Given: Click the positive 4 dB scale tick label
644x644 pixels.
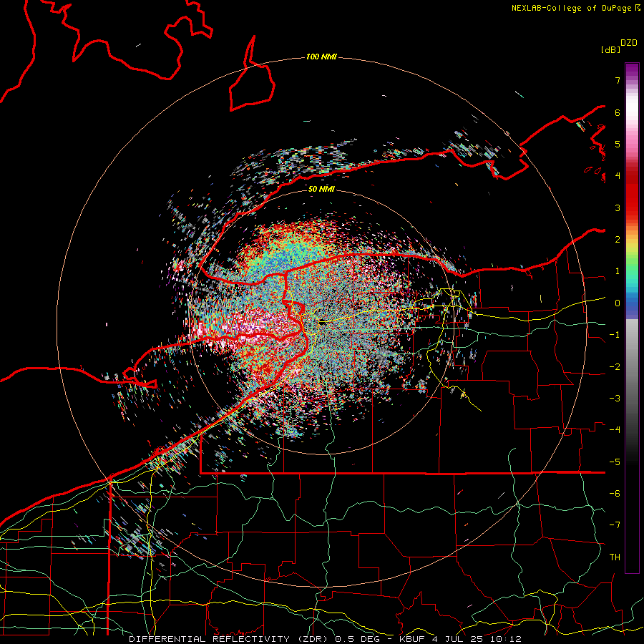Looking at the screenshot, I should tap(618, 176).
